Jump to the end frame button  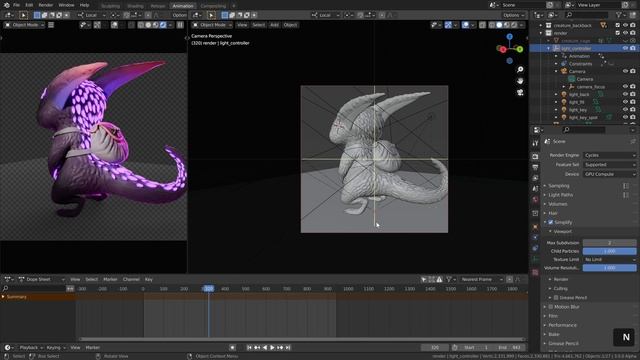(x=288, y=348)
